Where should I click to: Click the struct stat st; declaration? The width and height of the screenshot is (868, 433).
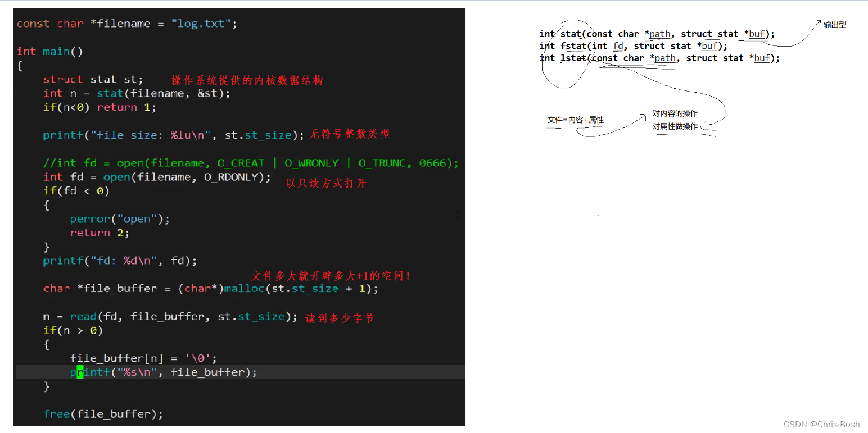click(x=93, y=79)
